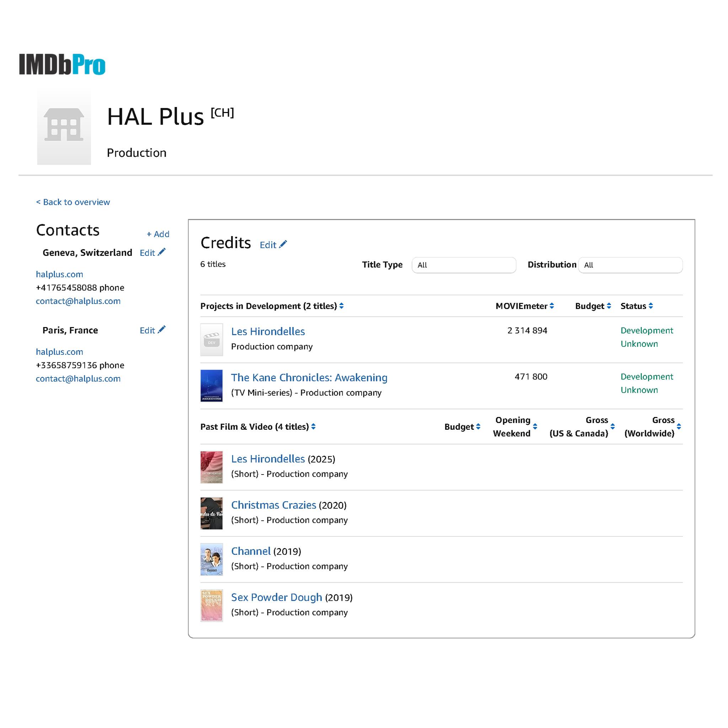Open the Title Type dropdown
Screen dimensions: 728x728
coord(464,265)
